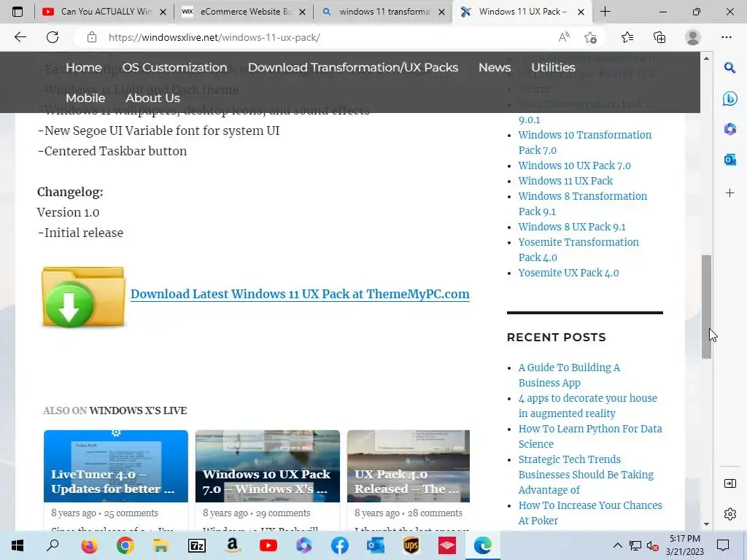Open the Read aloud icon in address bar

(564, 37)
